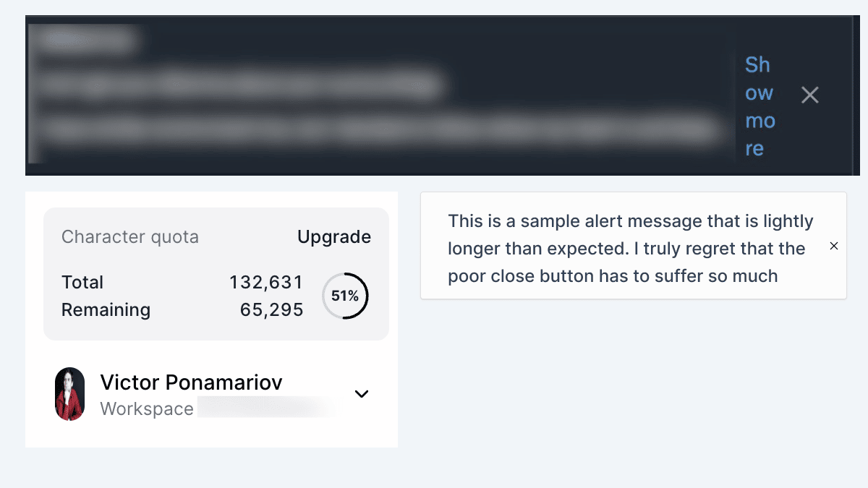This screenshot has height=488, width=868.
Task: Dismiss the sample alert message
Action: (x=834, y=246)
